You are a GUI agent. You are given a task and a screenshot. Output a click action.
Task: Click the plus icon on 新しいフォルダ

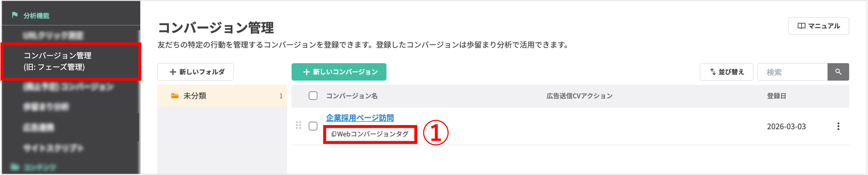point(173,72)
